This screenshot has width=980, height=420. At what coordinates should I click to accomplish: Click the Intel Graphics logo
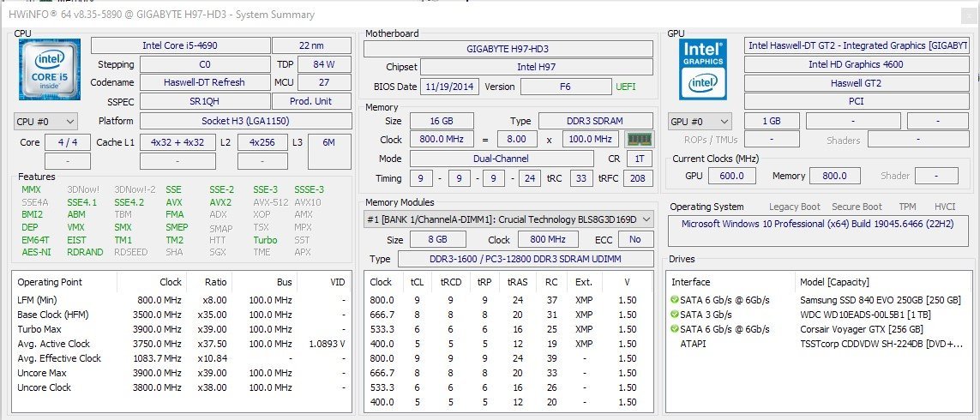point(702,69)
